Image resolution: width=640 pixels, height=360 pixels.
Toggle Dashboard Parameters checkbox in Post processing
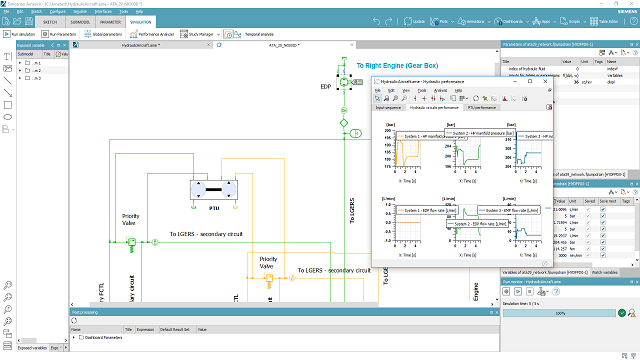click(81, 338)
